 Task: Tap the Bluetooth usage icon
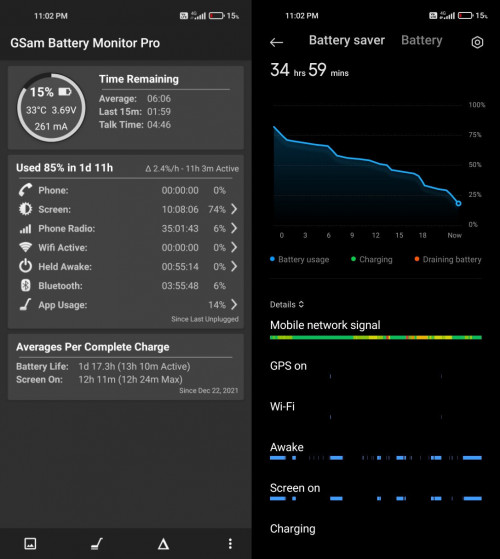25,286
